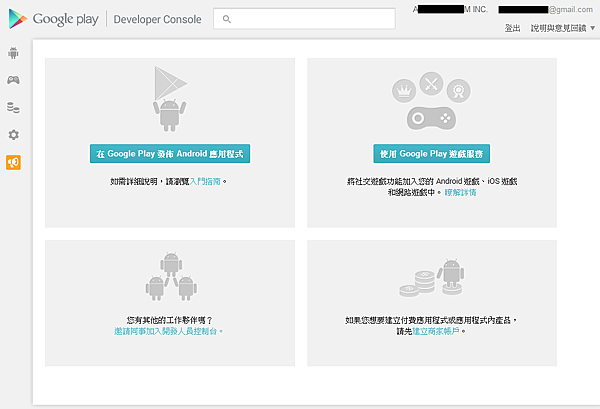The width and height of the screenshot is (600, 409).
Task: Open the All applications Android icon in sidebar
Action: point(13,53)
